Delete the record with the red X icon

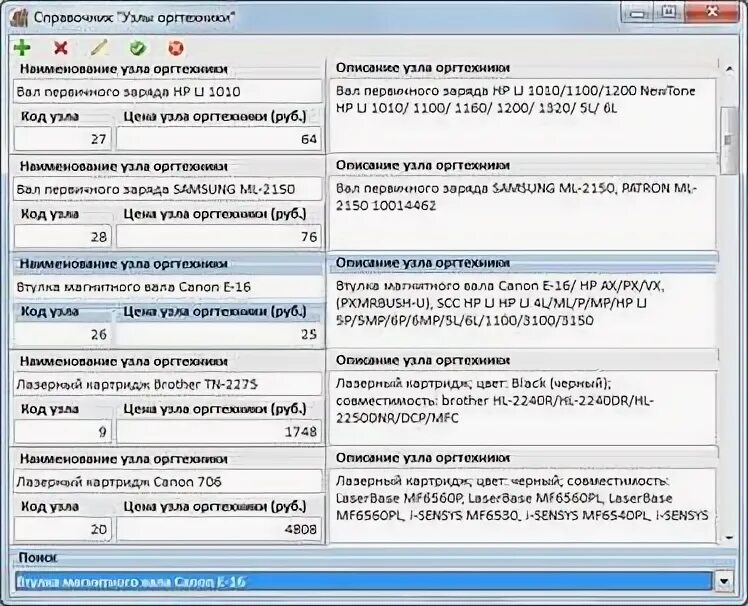61,48
